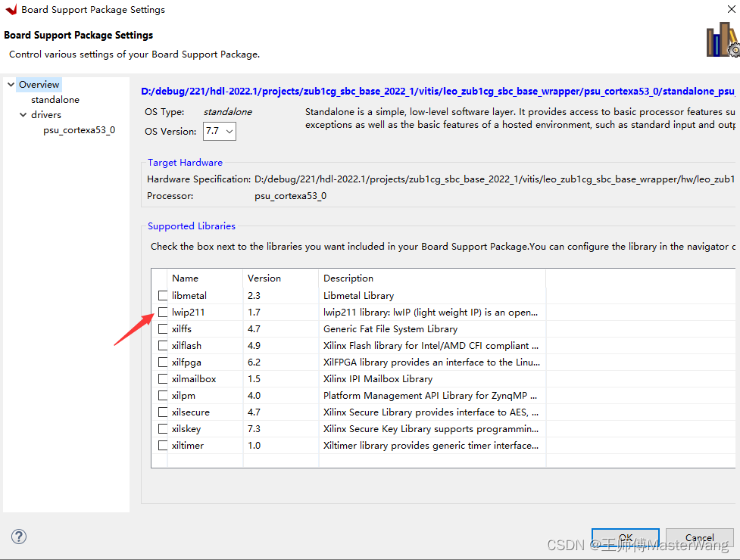Click the Hardware Specification path value

(495, 179)
